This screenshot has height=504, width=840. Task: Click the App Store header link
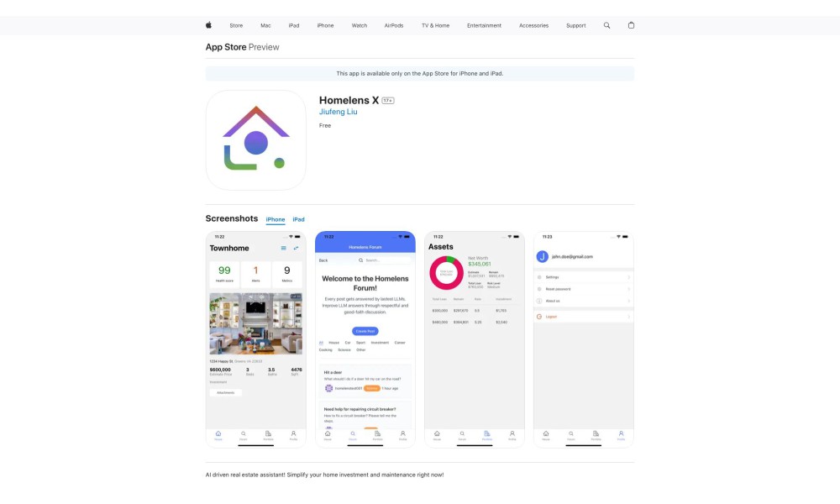(x=226, y=47)
